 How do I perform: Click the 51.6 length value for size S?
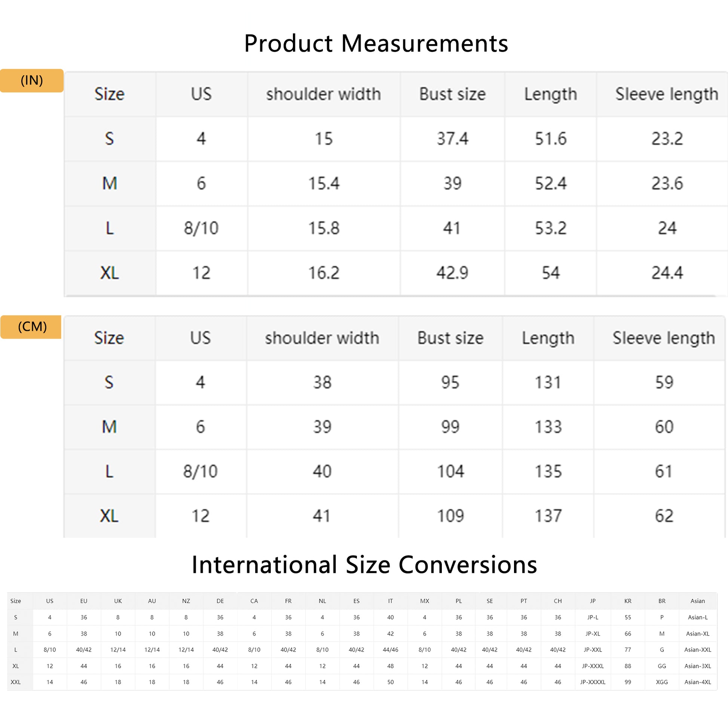pos(551,139)
